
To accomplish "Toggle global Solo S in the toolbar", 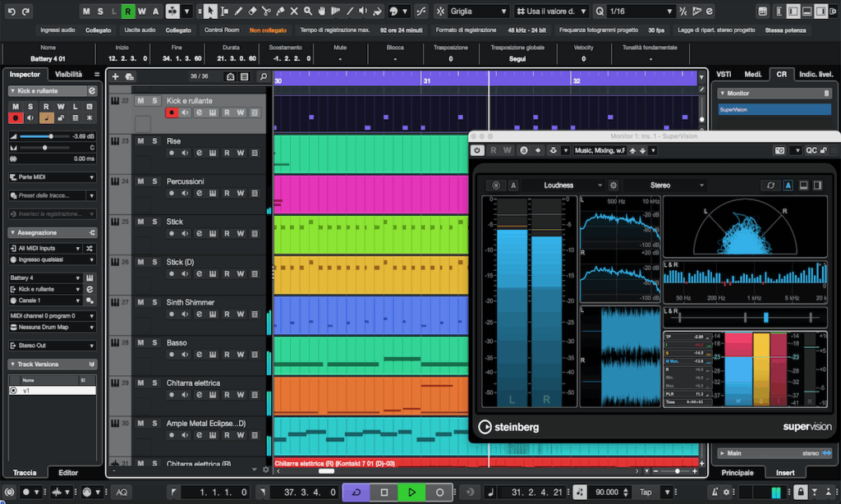I will click(99, 11).
